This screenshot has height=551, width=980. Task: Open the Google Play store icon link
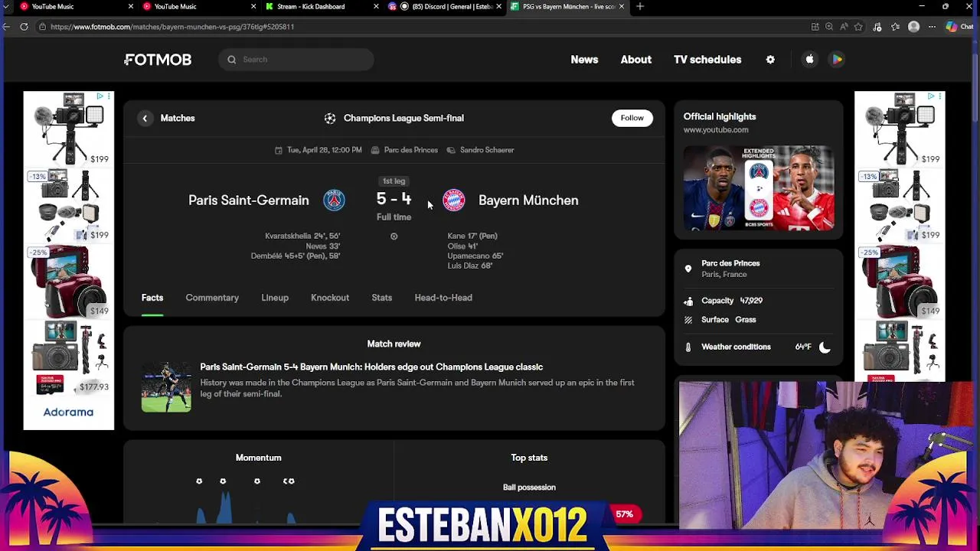837,60
